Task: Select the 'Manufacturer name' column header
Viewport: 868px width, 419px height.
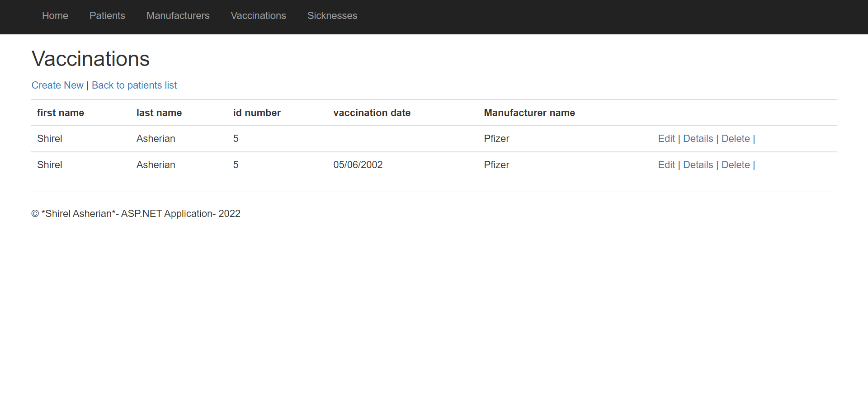Action: click(x=529, y=113)
